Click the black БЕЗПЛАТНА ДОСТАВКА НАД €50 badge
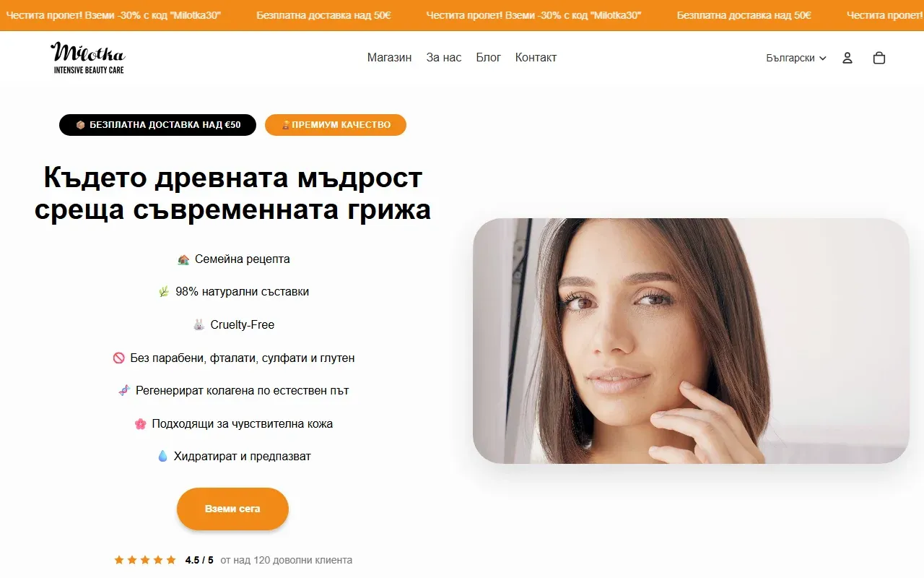Viewport: 924px width, 578px height. [x=157, y=125]
